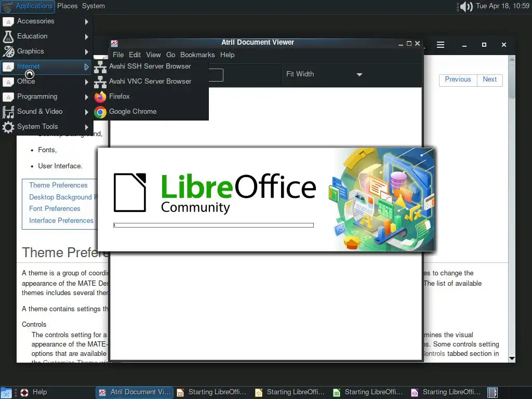Open the Education applications category
The height and width of the screenshot is (399, 532).
(x=46, y=36)
